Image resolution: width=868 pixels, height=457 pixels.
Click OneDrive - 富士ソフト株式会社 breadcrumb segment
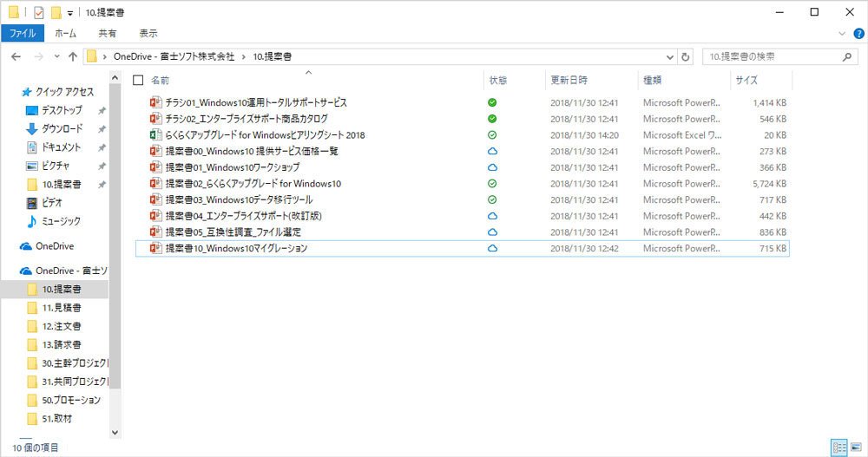[174, 56]
